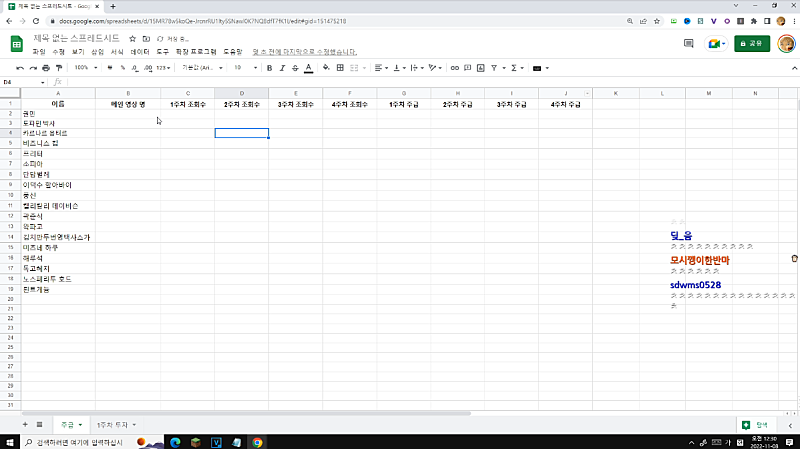Click the undo arrow in toolbar
Screen dimensions: 800x449
point(19,68)
